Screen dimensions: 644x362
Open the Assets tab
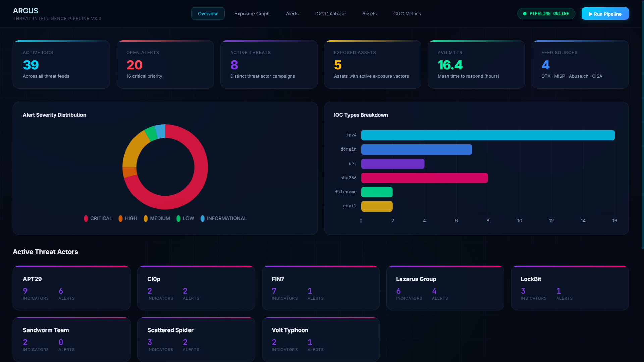tap(369, 14)
